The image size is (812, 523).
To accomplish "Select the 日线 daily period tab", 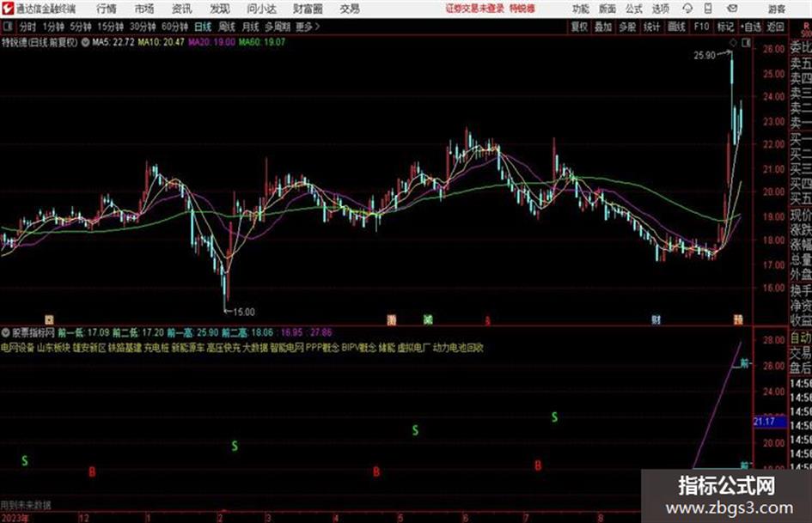I will tap(203, 27).
